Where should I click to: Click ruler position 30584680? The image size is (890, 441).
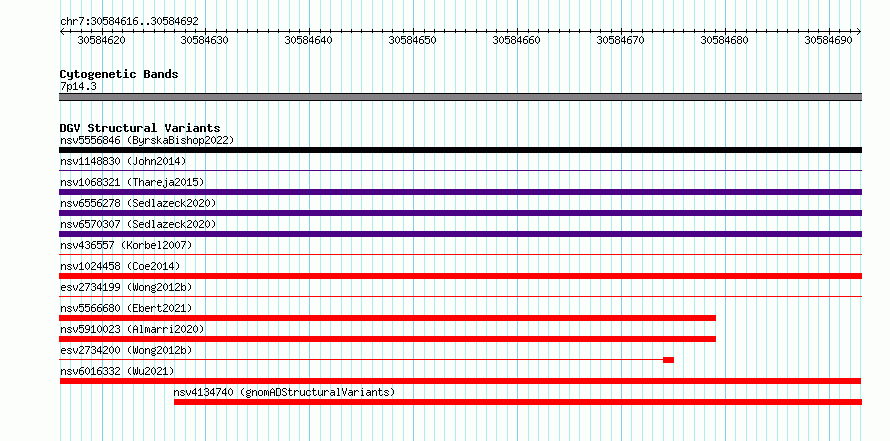(725, 40)
